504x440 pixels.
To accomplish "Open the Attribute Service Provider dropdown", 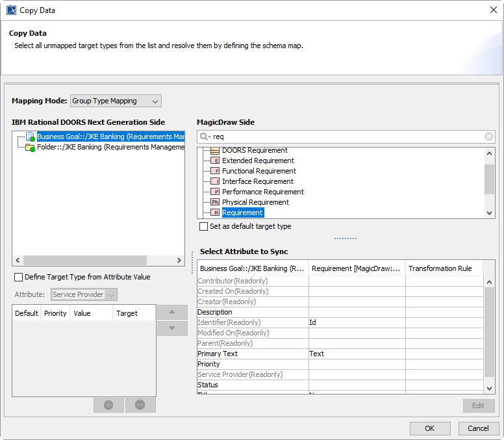I will tap(84, 294).
